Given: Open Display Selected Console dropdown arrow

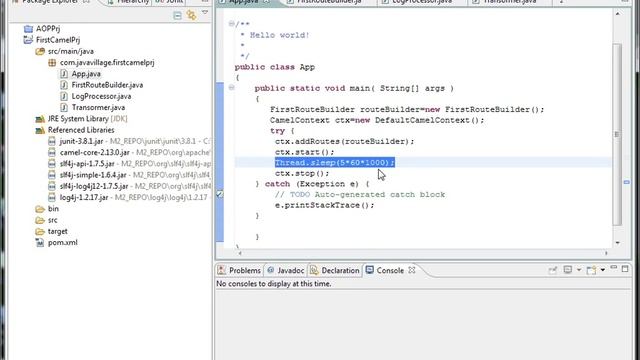Looking at the screenshot, I should pos(579,270).
